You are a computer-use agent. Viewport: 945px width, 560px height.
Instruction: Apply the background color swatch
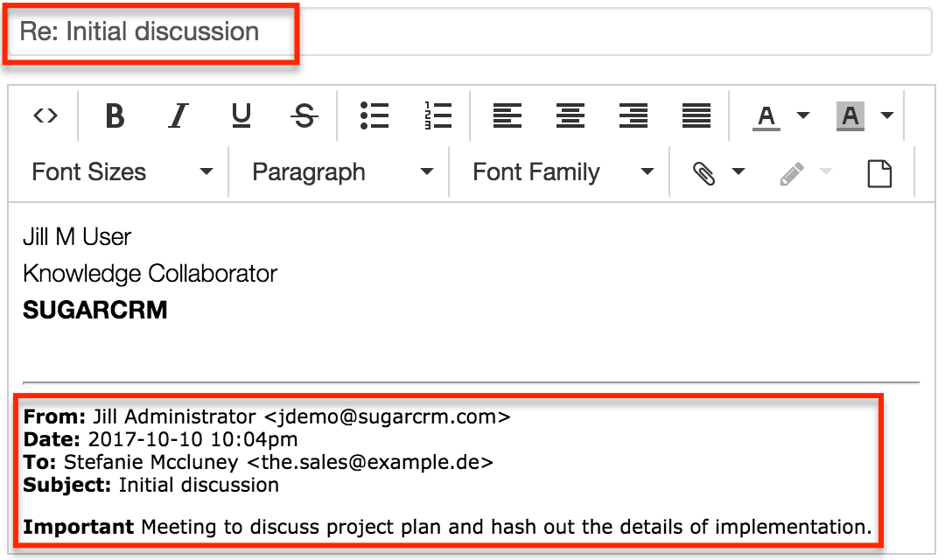(850, 115)
